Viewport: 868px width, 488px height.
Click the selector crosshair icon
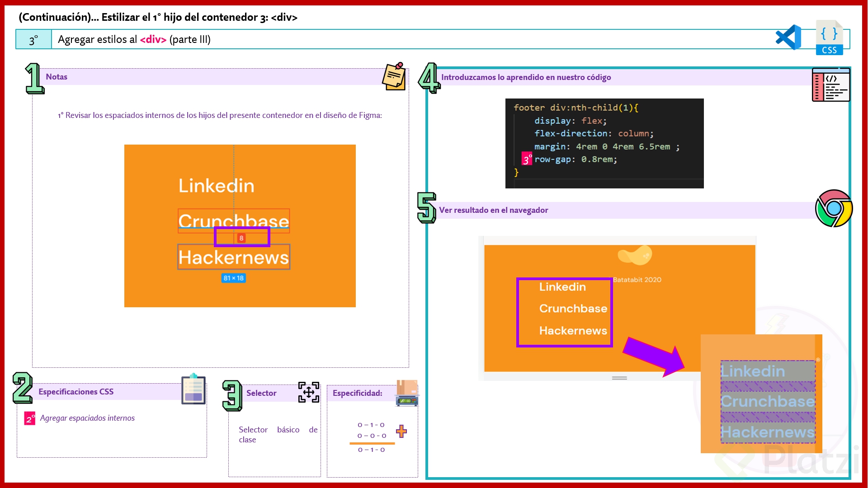(309, 392)
